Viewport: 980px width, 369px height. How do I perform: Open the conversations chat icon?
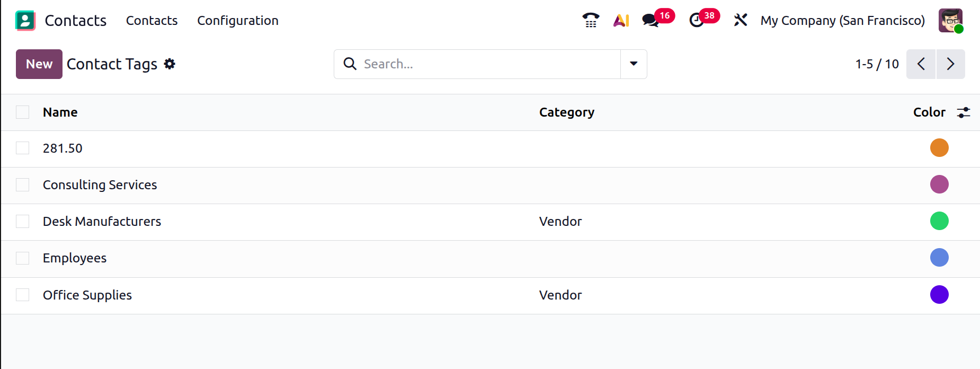pyautogui.click(x=651, y=20)
